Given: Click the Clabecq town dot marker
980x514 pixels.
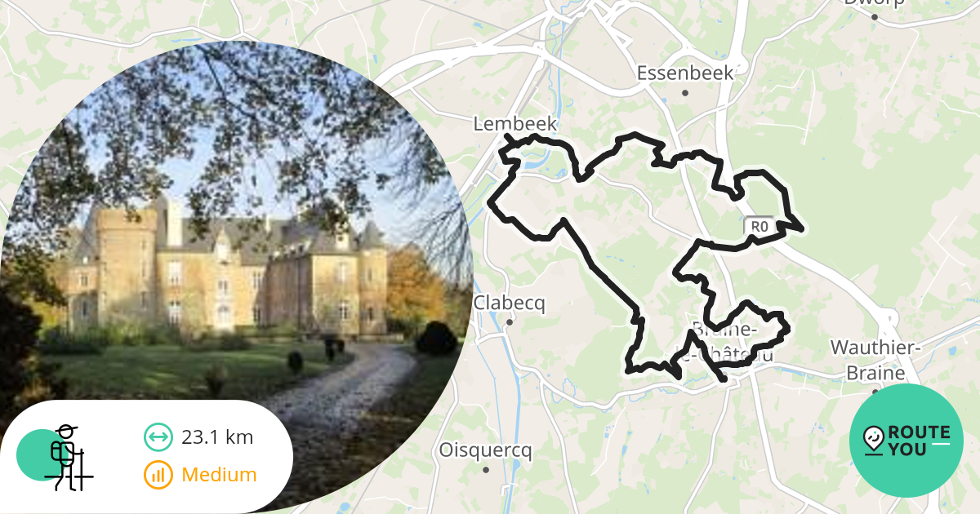Looking at the screenshot, I should [x=509, y=322].
